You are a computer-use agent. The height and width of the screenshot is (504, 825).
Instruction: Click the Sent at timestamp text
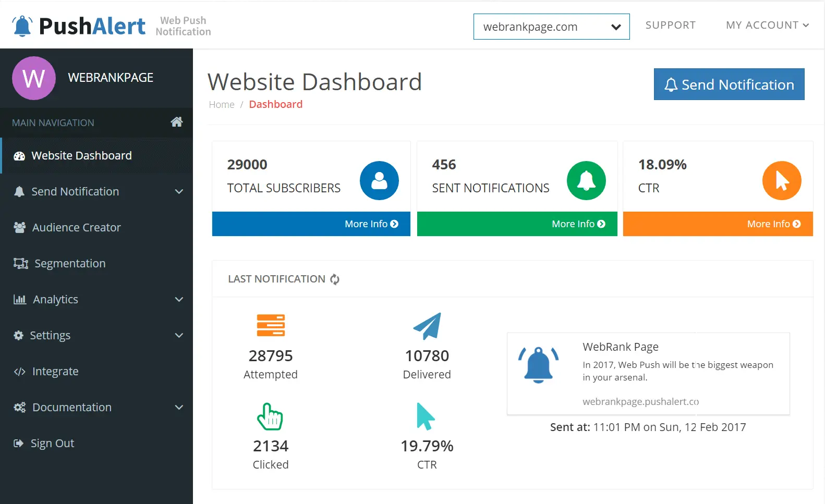[648, 427]
